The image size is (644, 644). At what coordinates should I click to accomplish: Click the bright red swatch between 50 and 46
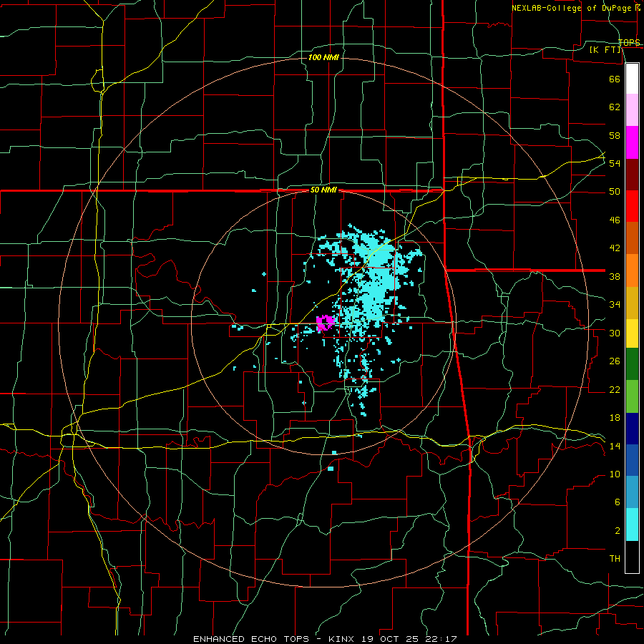click(x=632, y=206)
